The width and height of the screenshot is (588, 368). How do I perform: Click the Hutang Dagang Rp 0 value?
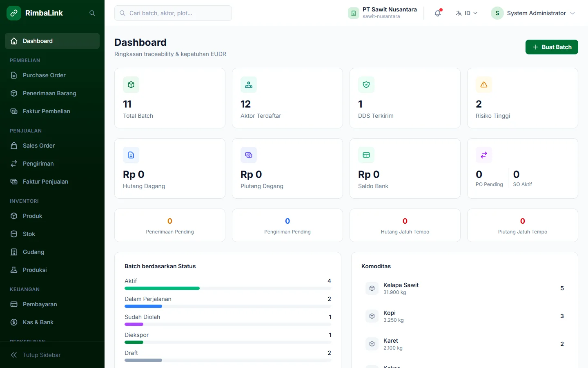point(134,175)
